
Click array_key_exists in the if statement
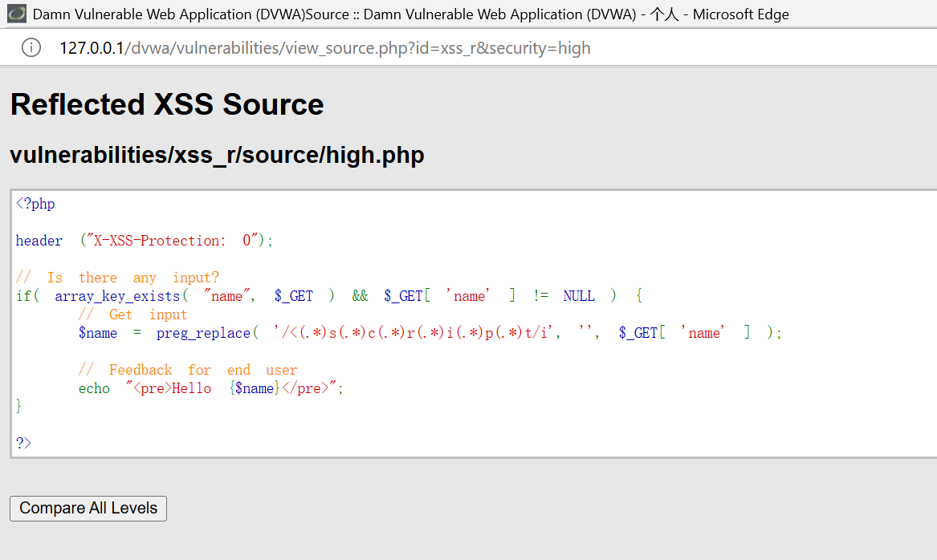pyautogui.click(x=117, y=296)
